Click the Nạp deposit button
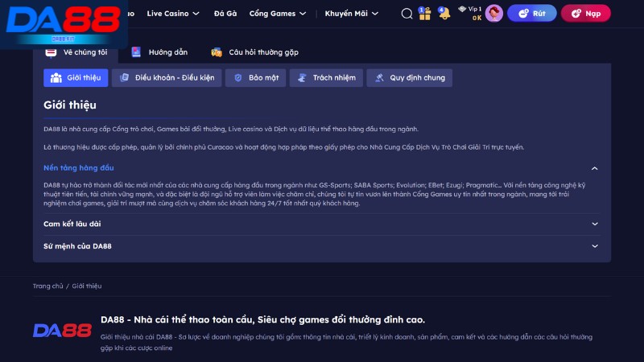This screenshot has height=362, width=644. click(586, 14)
